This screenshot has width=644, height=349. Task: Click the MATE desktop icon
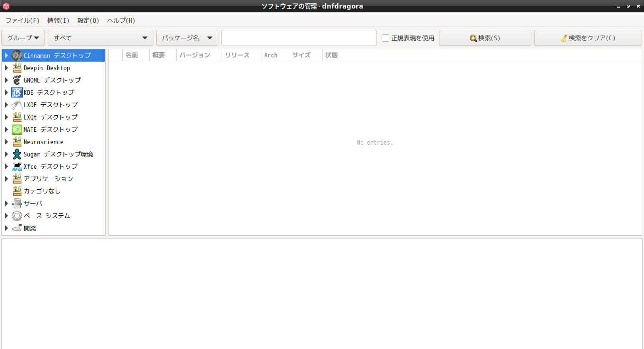[x=17, y=129]
